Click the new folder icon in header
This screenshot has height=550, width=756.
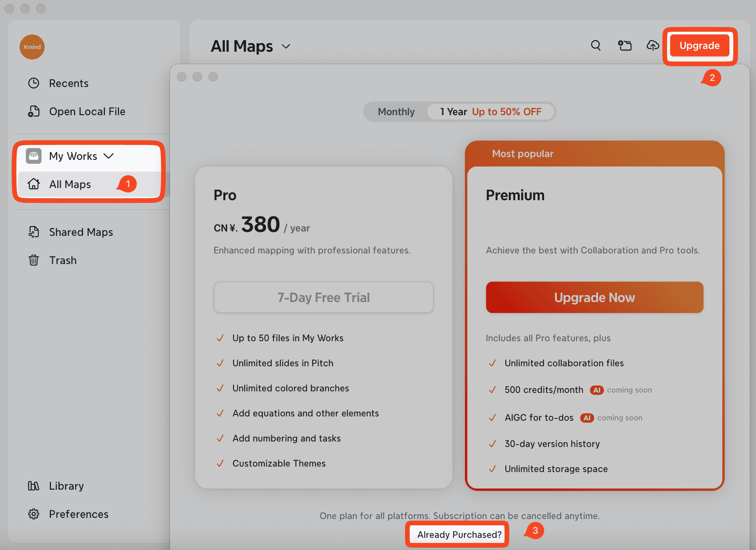pos(624,45)
